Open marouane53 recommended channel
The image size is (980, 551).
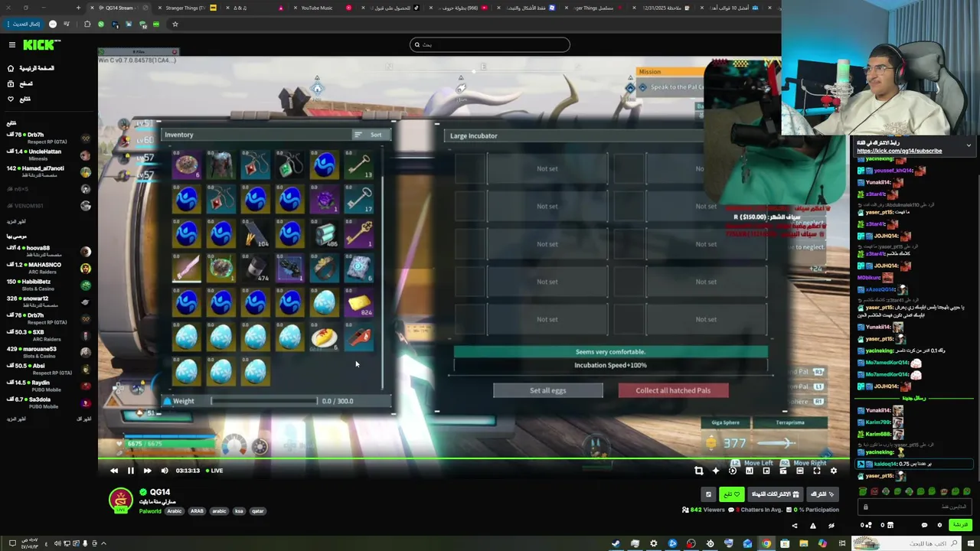coord(49,352)
